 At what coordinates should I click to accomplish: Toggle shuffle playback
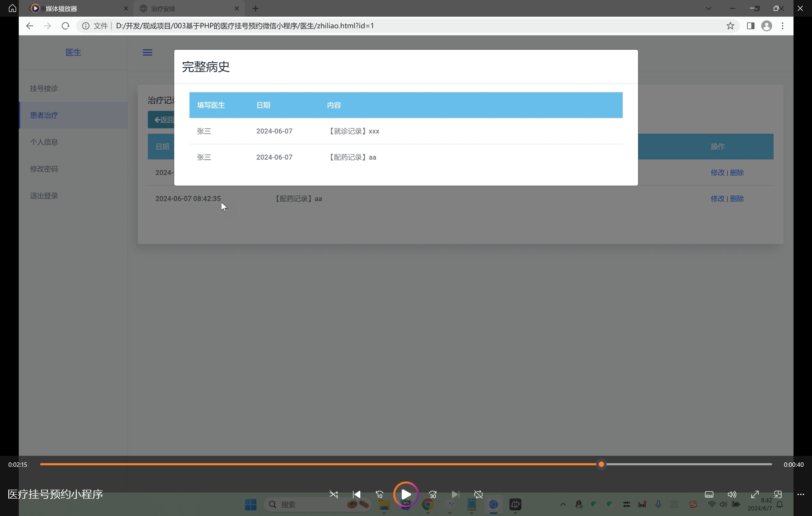point(333,494)
